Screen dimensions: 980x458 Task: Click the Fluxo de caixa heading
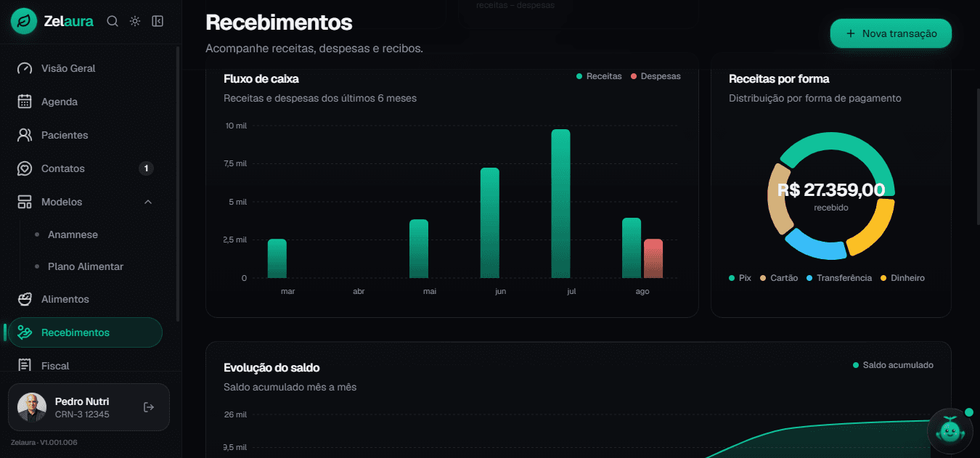click(261, 78)
